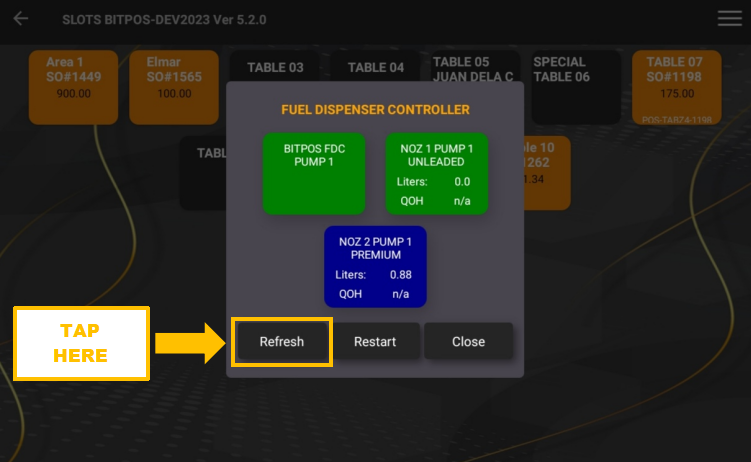Click the yellow TAP HERE callout box

pyautogui.click(x=81, y=343)
